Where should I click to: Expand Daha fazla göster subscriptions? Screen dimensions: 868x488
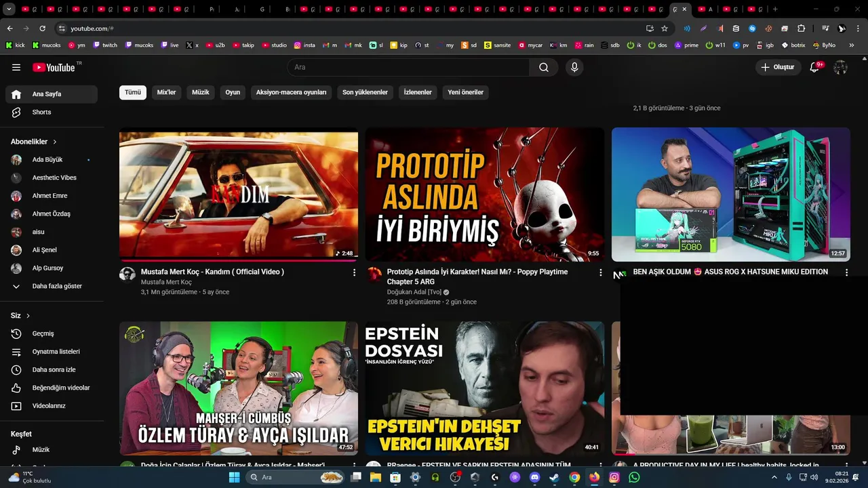point(52,286)
